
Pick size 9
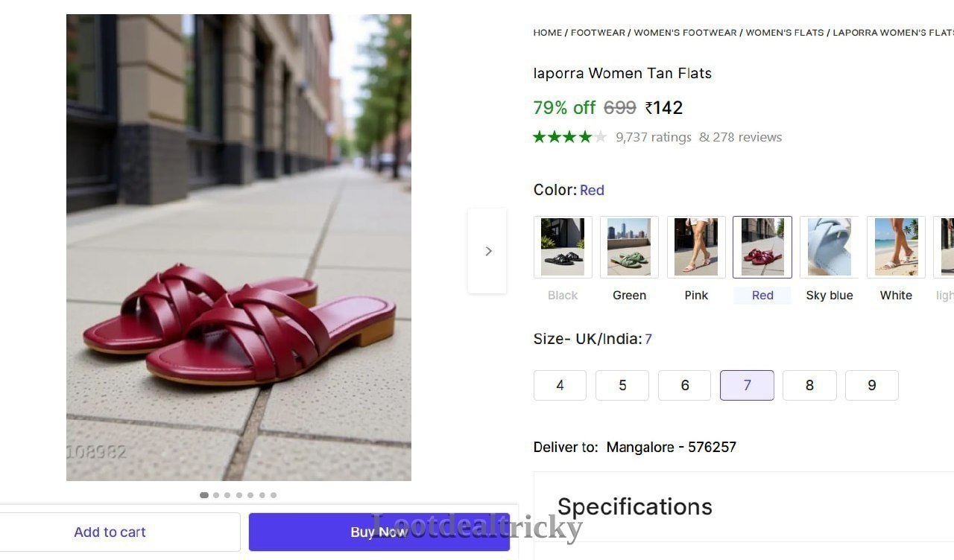[x=872, y=385]
